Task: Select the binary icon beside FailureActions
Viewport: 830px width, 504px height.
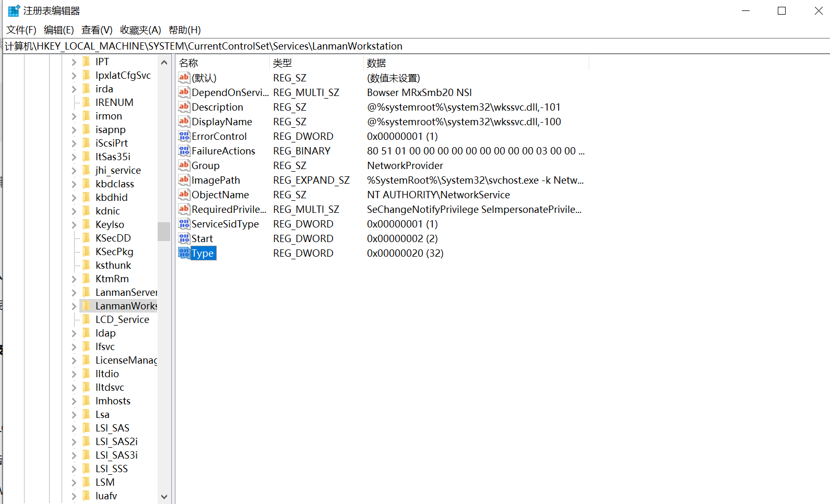Action: coord(184,151)
